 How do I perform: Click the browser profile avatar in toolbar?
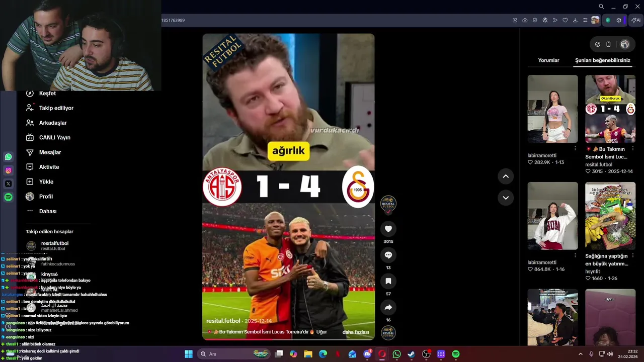[595, 20]
